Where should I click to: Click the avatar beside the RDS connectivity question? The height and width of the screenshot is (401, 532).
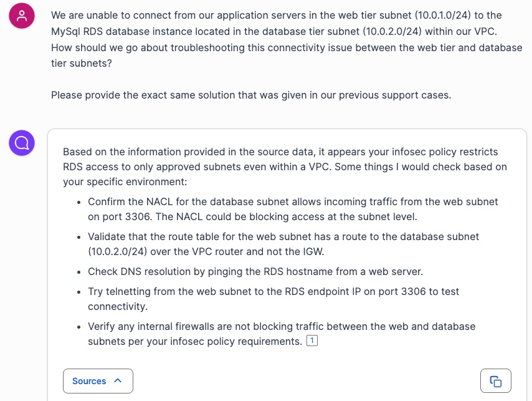pyautogui.click(x=22, y=15)
